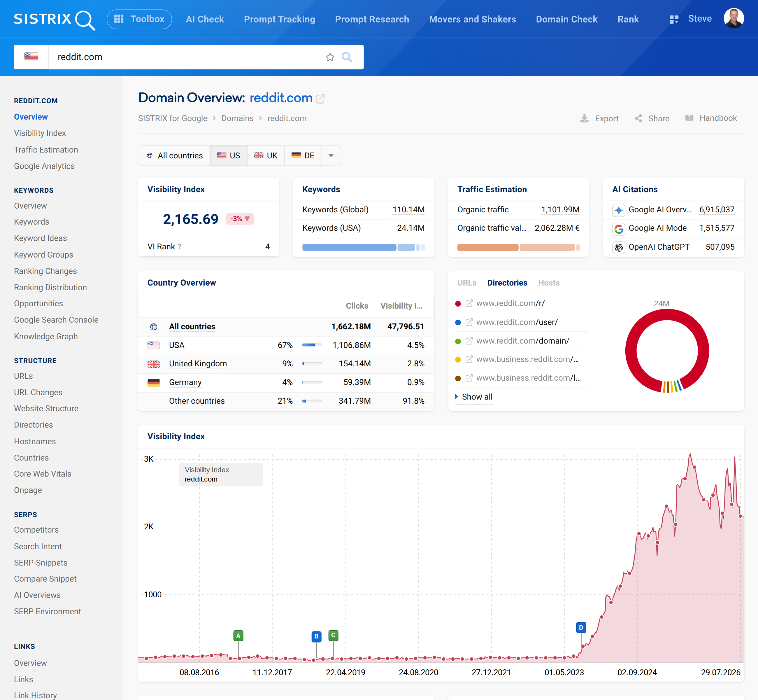Open Rank in top navigation

pyautogui.click(x=628, y=19)
